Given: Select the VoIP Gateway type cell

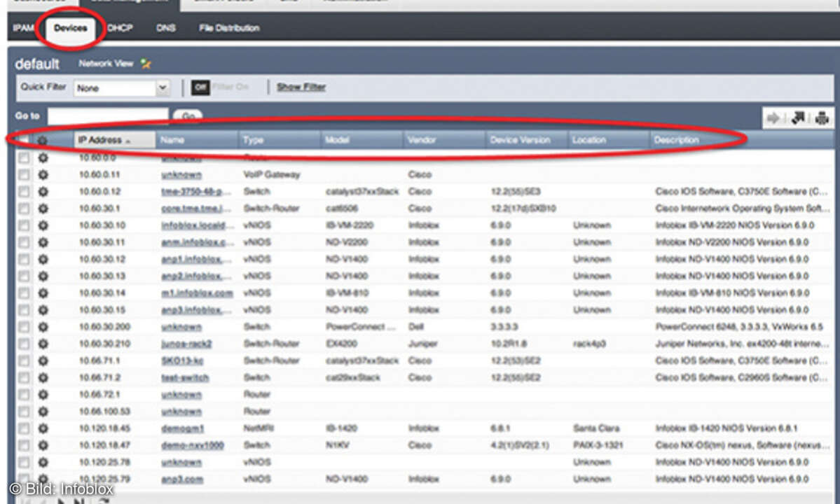Looking at the screenshot, I should (x=272, y=174).
